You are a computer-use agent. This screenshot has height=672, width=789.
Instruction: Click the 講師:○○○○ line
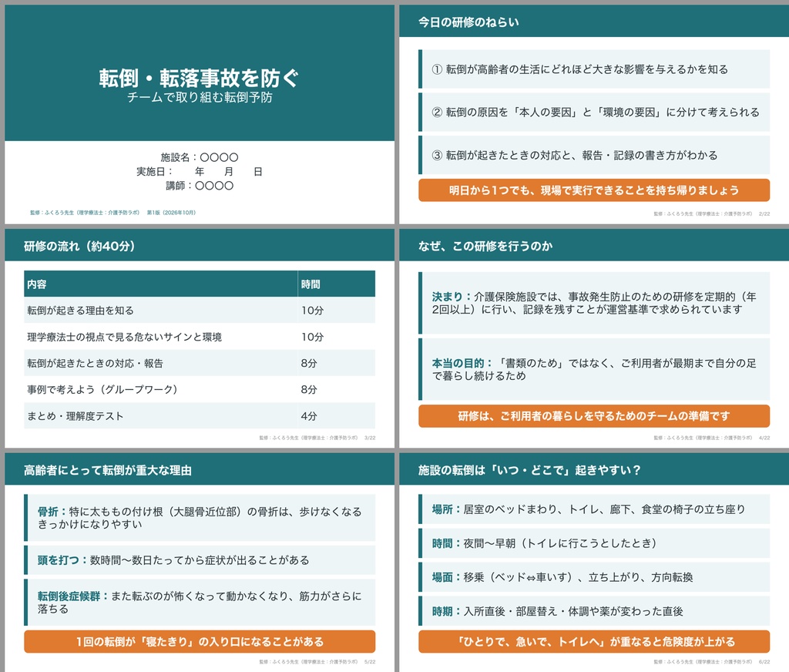[200, 186]
